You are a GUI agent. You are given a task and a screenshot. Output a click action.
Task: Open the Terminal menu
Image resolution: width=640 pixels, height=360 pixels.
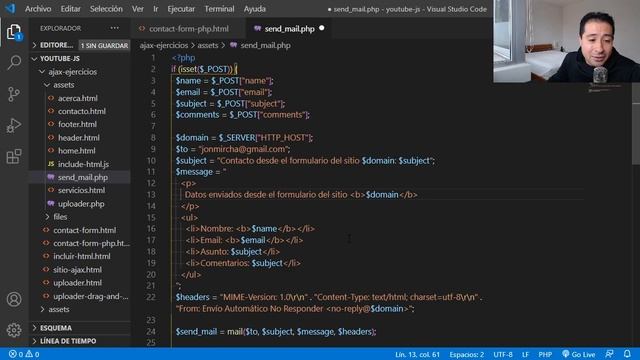[220, 9]
